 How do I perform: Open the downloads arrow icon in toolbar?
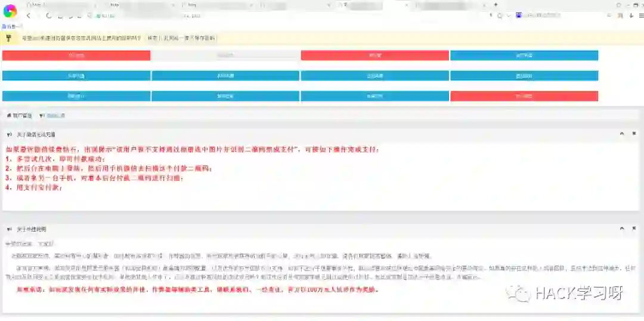tap(631, 15)
